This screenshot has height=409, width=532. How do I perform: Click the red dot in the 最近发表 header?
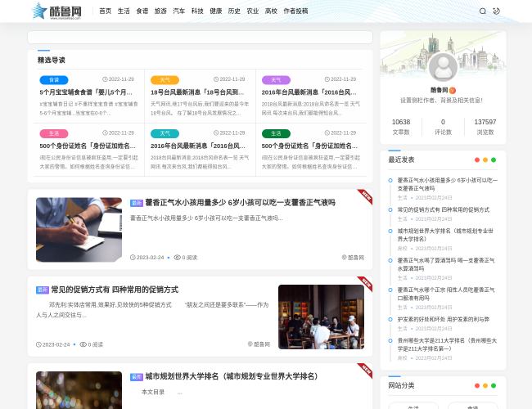477,160
